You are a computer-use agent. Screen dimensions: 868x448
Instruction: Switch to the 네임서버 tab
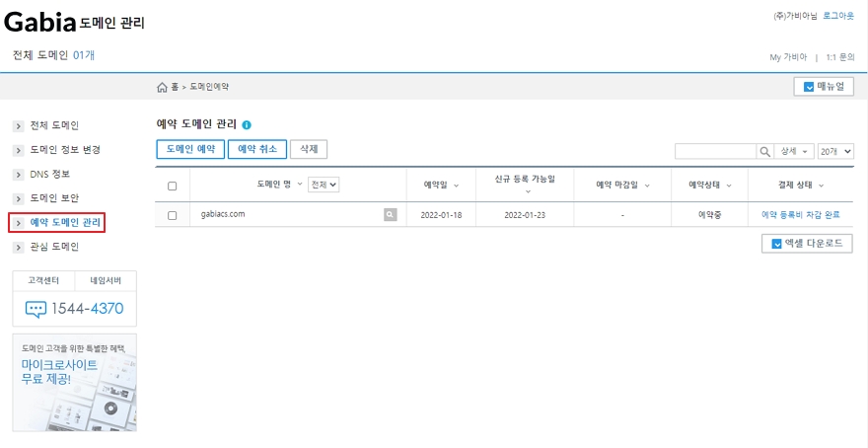click(x=105, y=281)
